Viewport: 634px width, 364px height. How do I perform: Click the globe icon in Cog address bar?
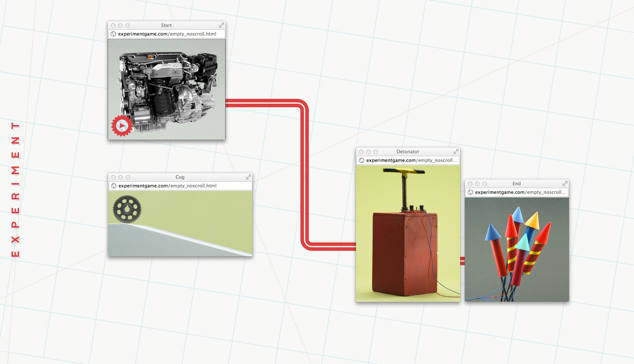114,186
